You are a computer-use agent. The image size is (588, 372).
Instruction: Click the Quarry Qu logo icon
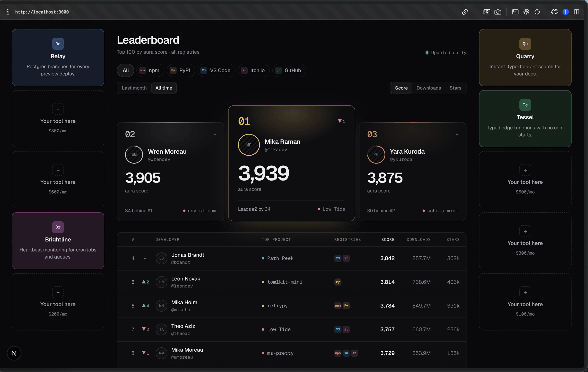click(525, 44)
